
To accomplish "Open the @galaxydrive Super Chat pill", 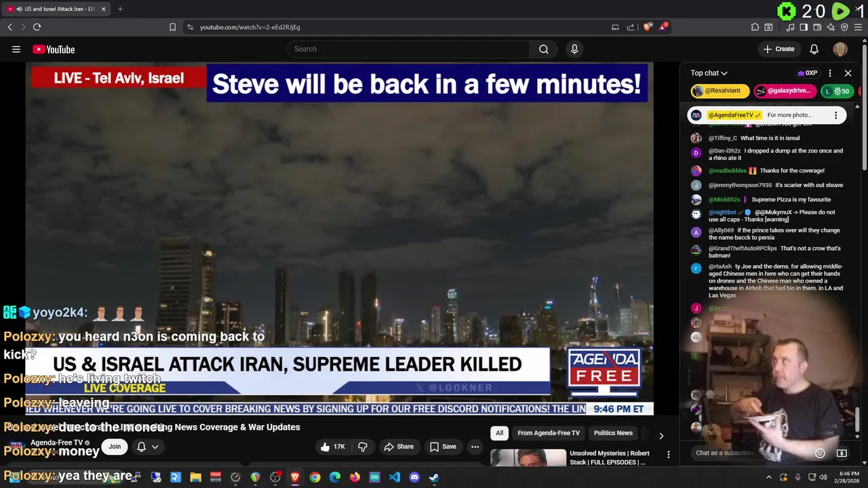I will (785, 91).
